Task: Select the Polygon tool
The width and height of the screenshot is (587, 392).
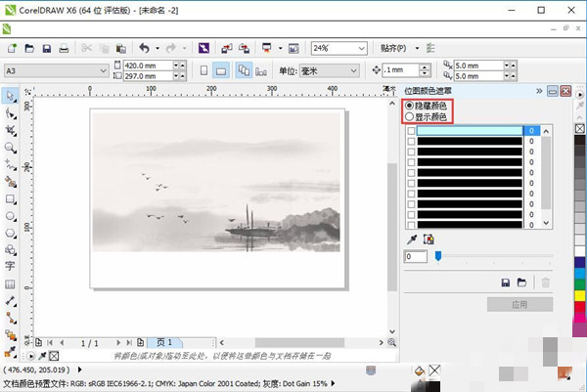Action: 10,233
